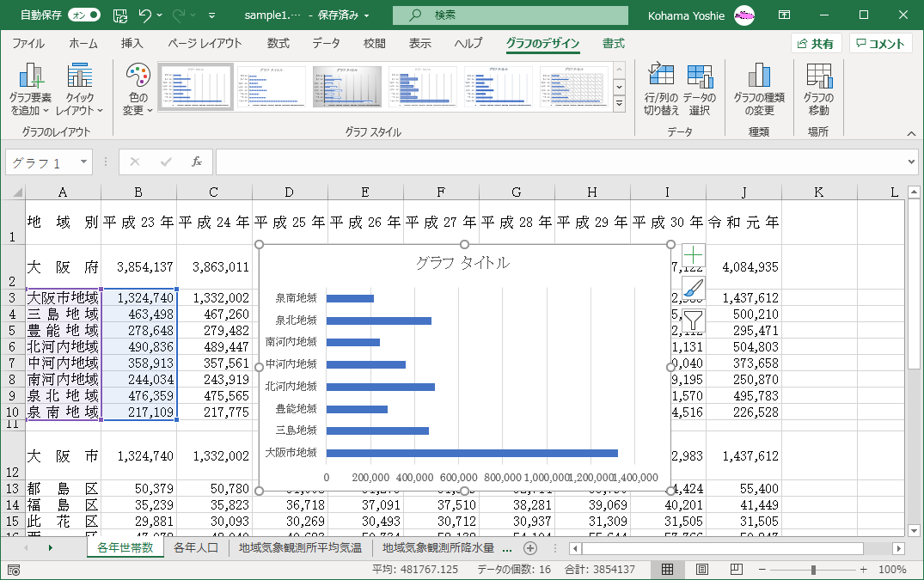The image size is (924, 580).
Task: Open the Name Box dropdown arrow
Action: point(83,162)
